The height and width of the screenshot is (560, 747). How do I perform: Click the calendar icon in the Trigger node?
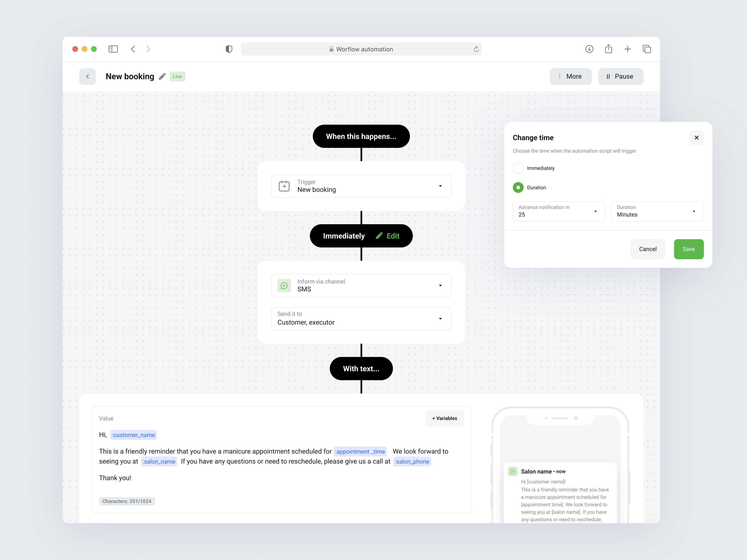click(x=284, y=186)
